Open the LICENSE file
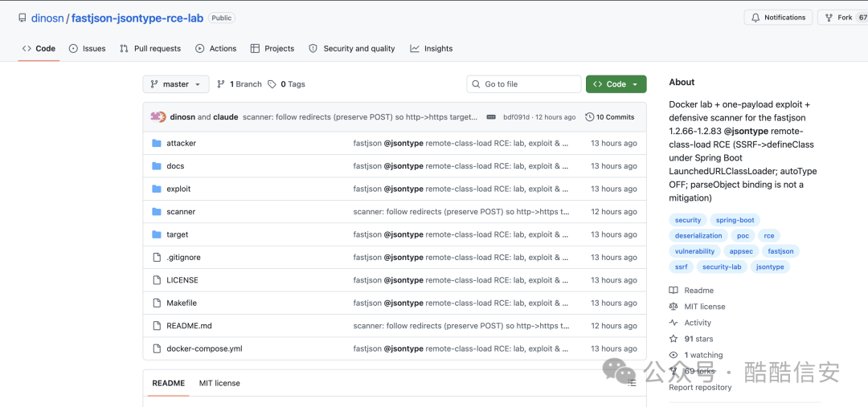Viewport: 868px width, 407px height. tap(182, 280)
